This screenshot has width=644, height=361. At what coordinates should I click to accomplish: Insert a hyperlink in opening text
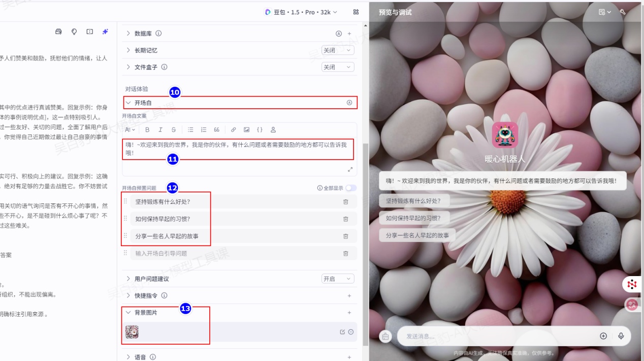[x=234, y=130]
